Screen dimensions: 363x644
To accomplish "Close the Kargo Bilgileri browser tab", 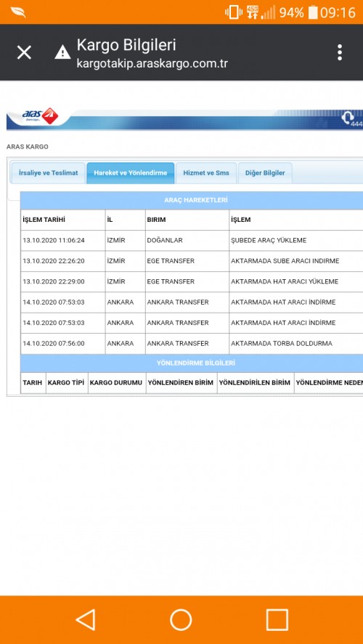I will point(24,52).
